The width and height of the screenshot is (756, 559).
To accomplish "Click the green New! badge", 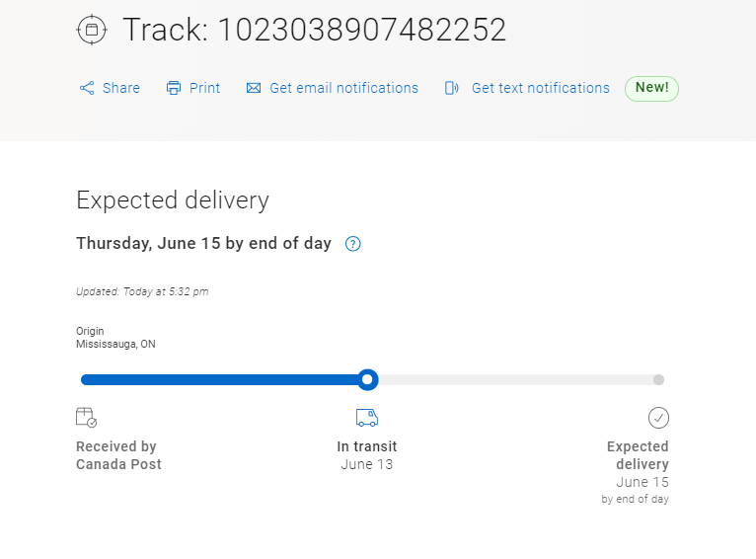I will 651,88.
